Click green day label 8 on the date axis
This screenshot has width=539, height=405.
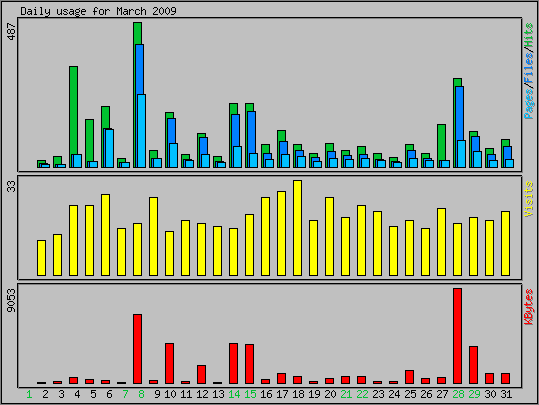click(141, 394)
